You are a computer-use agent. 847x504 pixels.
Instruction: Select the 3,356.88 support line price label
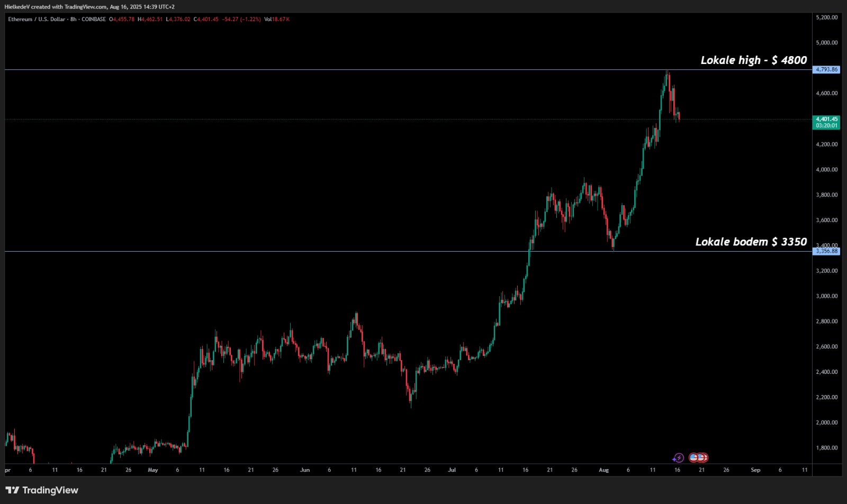pyautogui.click(x=826, y=251)
